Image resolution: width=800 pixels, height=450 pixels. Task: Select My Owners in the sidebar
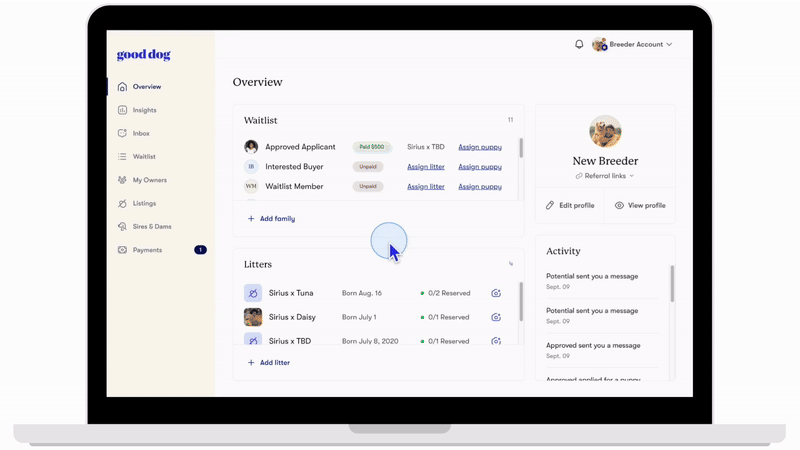(x=149, y=180)
